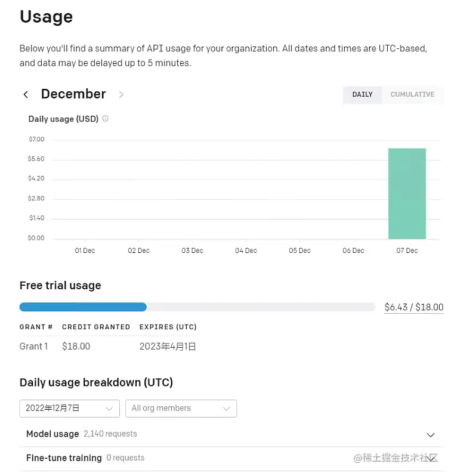Viewport: 451px width, 476px height.
Task: Click the Fine-tune training row label
Action: click(x=64, y=458)
